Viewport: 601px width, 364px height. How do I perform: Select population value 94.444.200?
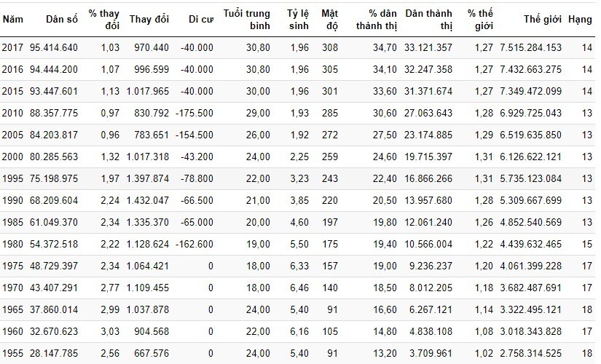(x=54, y=69)
